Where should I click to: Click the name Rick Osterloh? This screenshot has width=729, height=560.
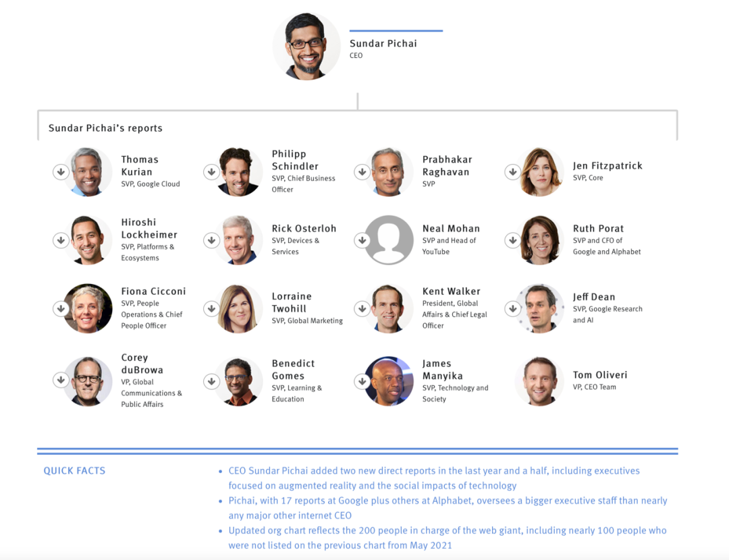point(304,228)
